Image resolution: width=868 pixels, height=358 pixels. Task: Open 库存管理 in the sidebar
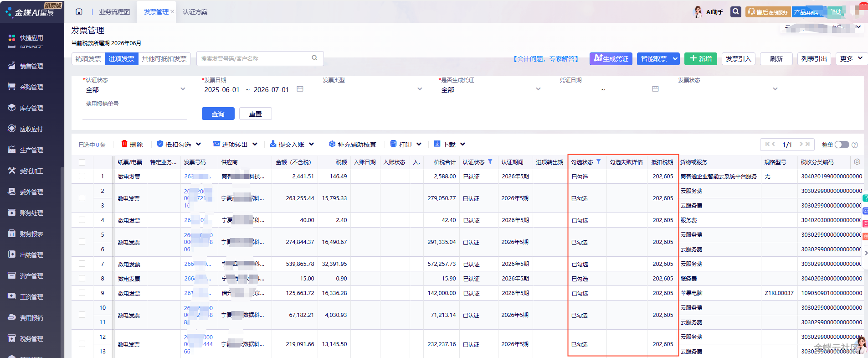pos(31,108)
